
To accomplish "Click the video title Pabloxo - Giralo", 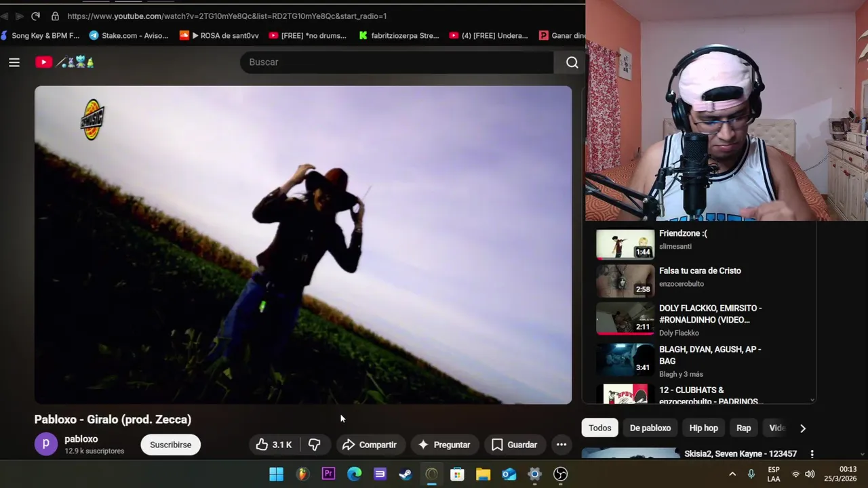I will (x=113, y=420).
